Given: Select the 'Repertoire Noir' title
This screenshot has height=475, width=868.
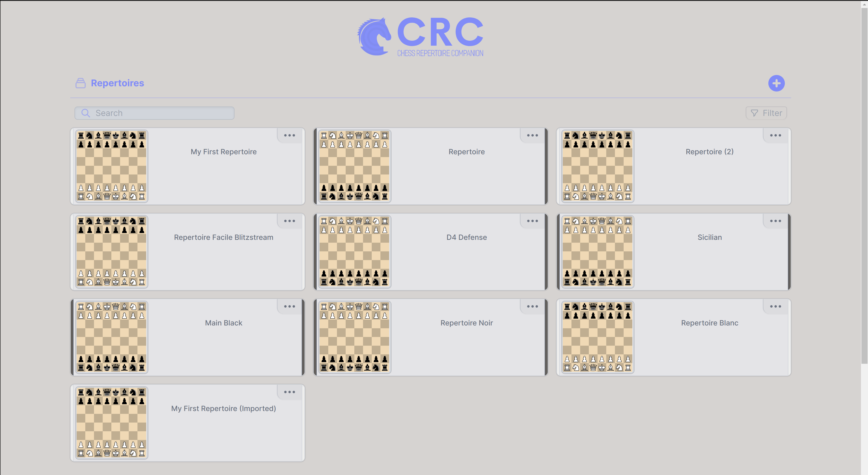Looking at the screenshot, I should pyautogui.click(x=467, y=323).
